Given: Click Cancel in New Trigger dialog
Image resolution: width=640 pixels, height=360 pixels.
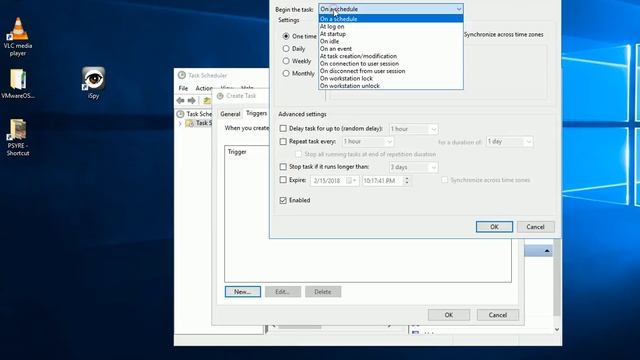Looking at the screenshot, I should click(x=536, y=227).
